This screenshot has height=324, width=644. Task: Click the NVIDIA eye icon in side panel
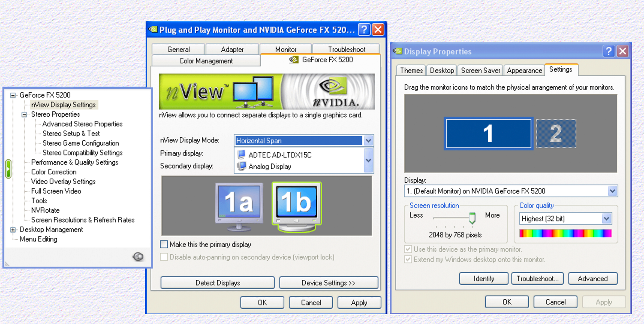pyautogui.click(x=138, y=257)
